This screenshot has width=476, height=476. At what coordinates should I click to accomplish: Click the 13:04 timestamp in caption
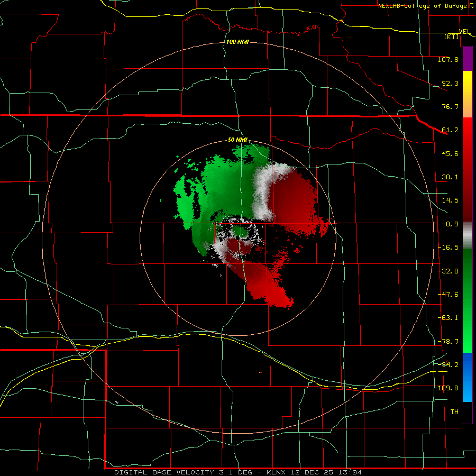click(350, 472)
